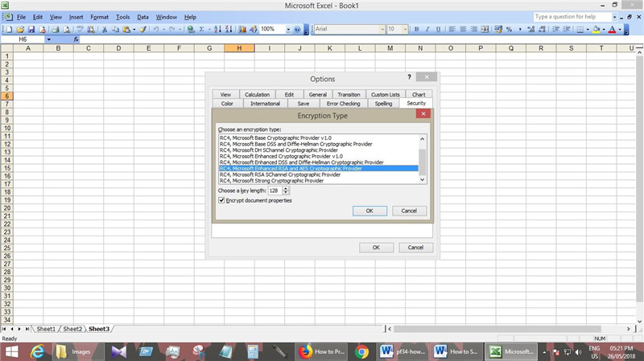
Task: Open the Font Color dropdown arrow
Action: pos(620,29)
